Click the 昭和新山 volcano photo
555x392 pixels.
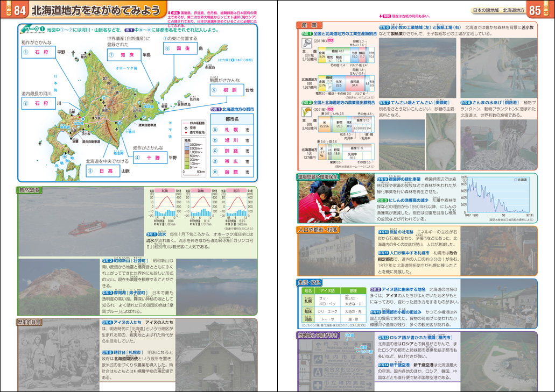[59, 286]
